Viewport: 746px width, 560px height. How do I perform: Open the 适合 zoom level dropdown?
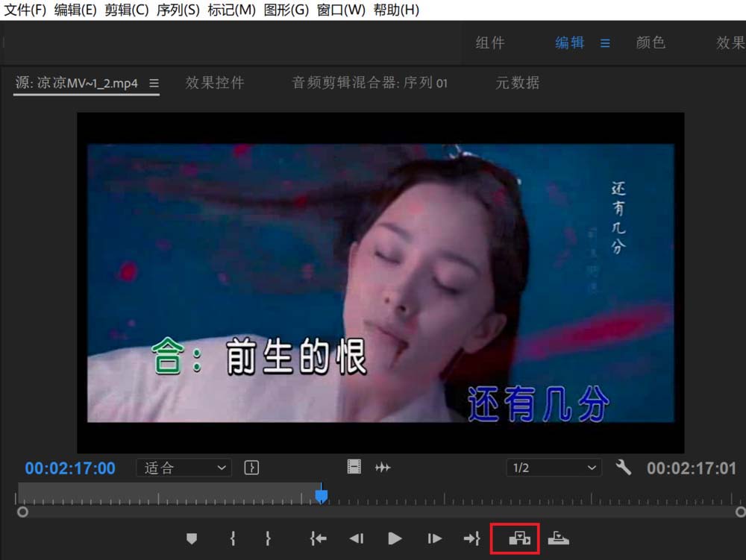click(x=183, y=468)
